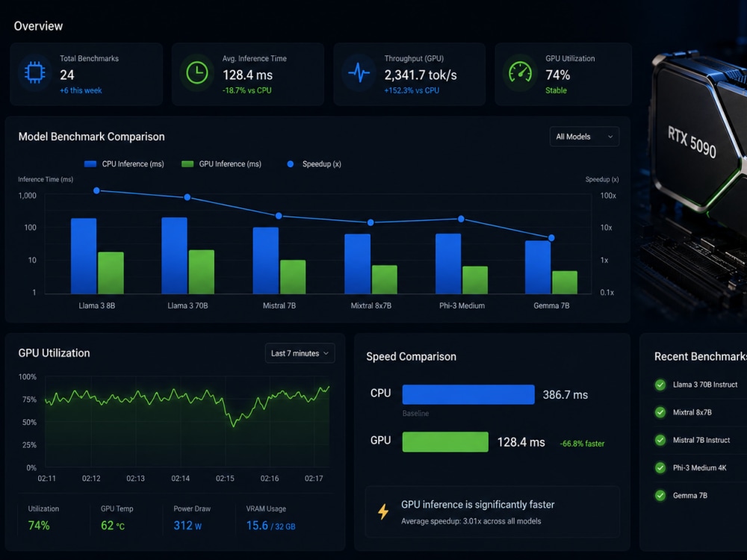Click the '-18.7% vs CPU' text
747x560 pixels.
[x=247, y=90]
